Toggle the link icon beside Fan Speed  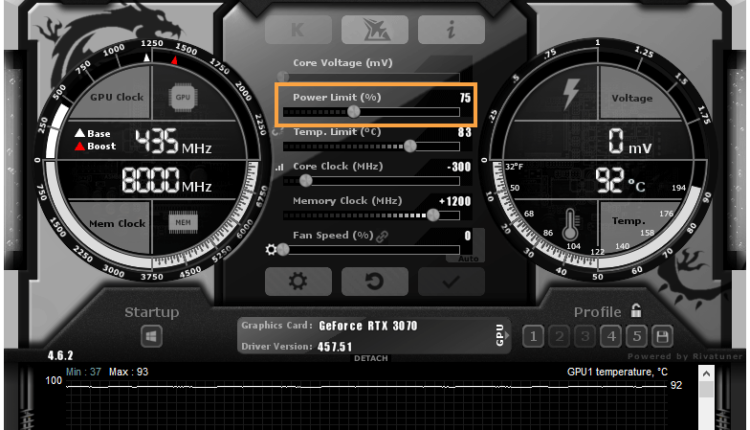coord(381,236)
